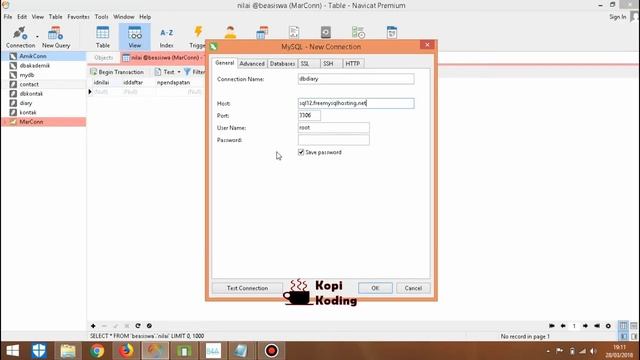Switch to the Objects tab
Viewport: 640px width, 360px height.
click(x=103, y=58)
